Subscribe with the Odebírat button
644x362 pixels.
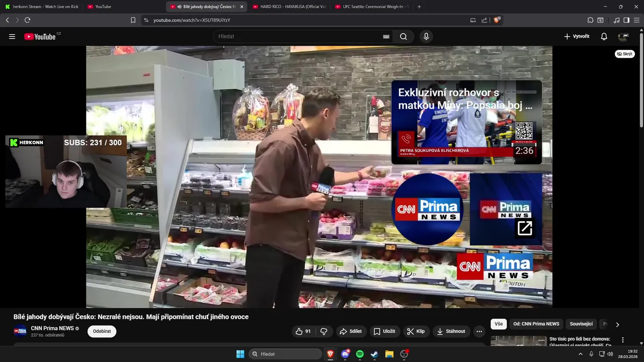(102, 331)
